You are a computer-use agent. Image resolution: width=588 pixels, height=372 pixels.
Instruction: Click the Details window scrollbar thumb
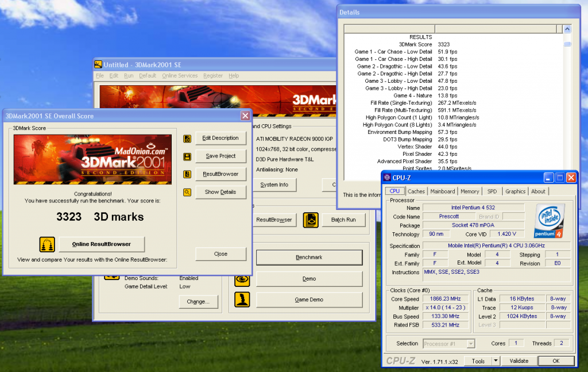click(567, 44)
